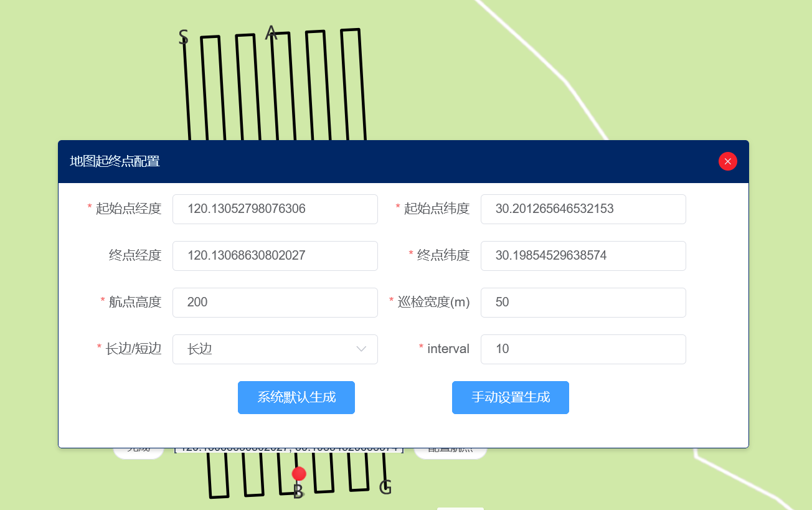This screenshot has height=510, width=812.
Task: Select waypoint label A on the flight path
Action: [x=271, y=33]
